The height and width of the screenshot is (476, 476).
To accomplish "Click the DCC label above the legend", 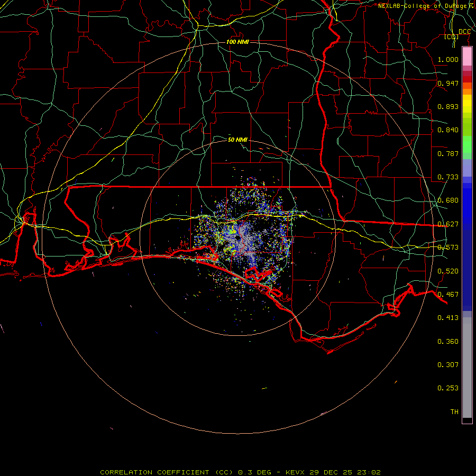I will [464, 32].
